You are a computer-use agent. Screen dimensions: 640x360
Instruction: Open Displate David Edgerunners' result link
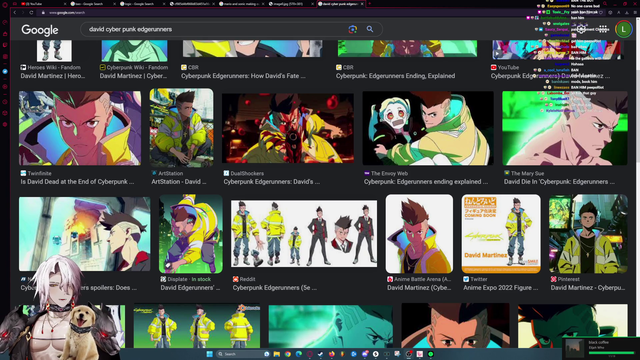tap(190, 288)
